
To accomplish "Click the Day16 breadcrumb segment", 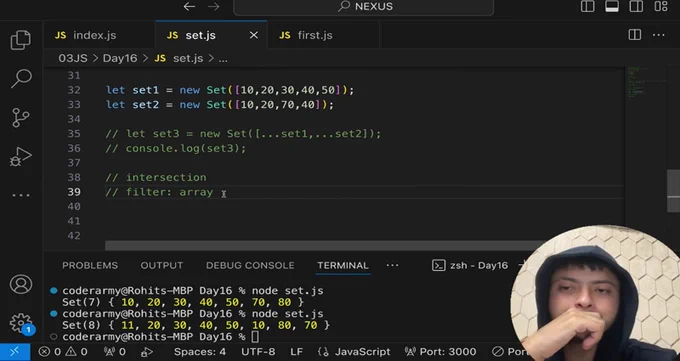I will [x=120, y=58].
